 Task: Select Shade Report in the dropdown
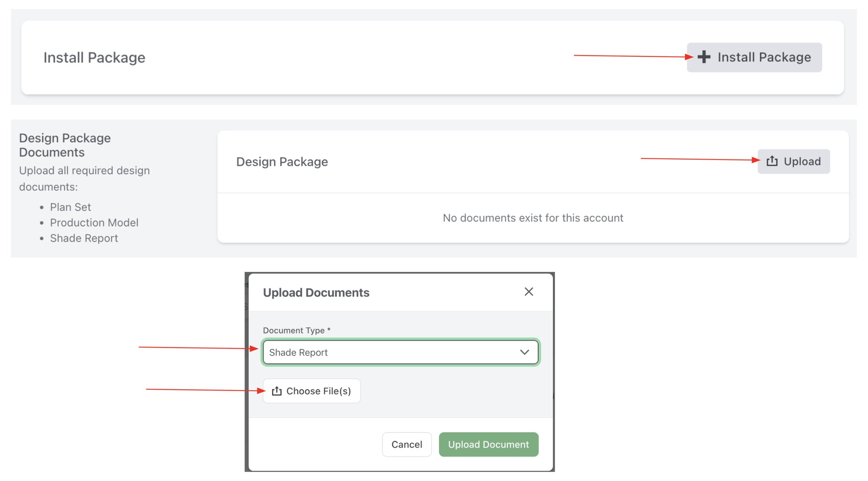(400, 352)
